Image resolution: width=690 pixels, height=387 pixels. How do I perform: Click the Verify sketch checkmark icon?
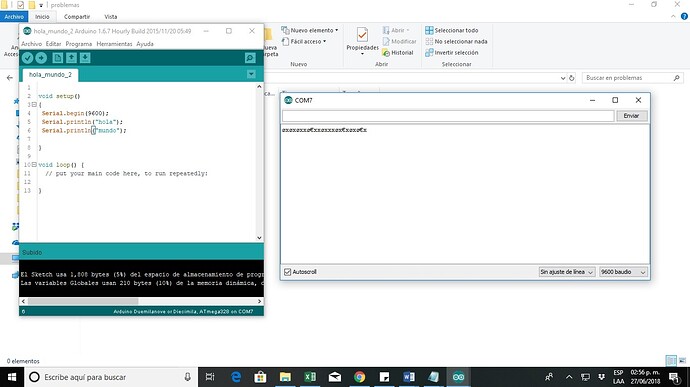point(27,58)
